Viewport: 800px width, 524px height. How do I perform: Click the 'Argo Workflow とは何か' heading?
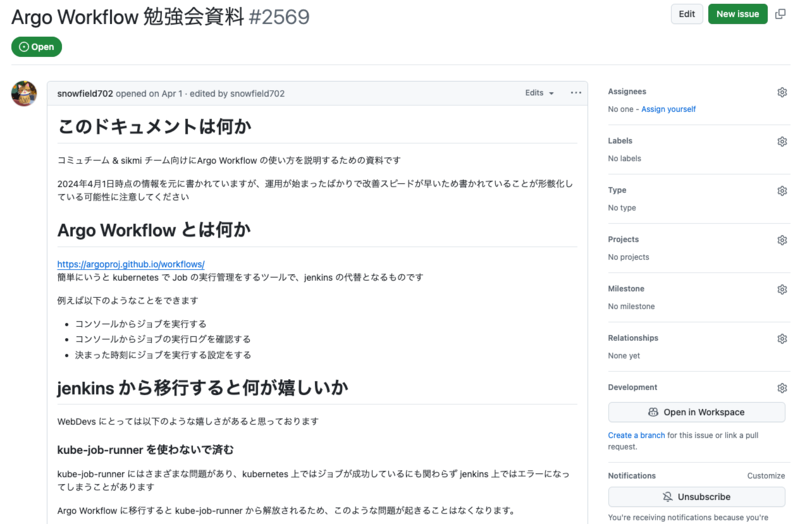154,230
